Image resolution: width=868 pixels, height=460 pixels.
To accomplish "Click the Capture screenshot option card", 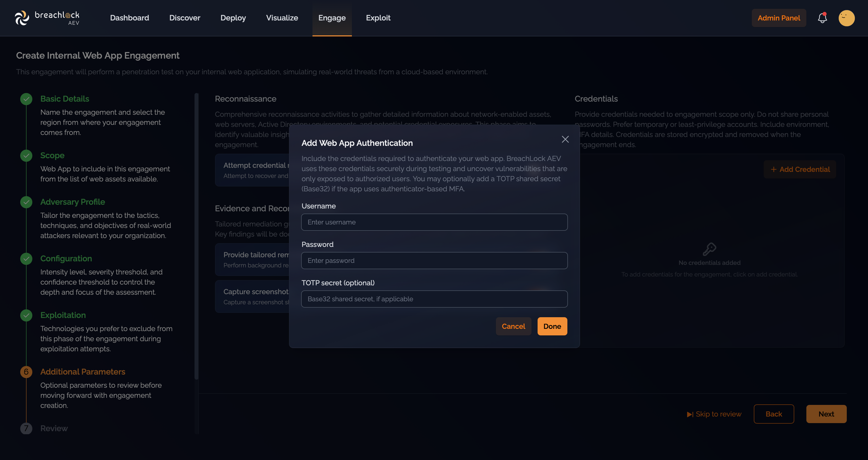I will click(x=252, y=296).
